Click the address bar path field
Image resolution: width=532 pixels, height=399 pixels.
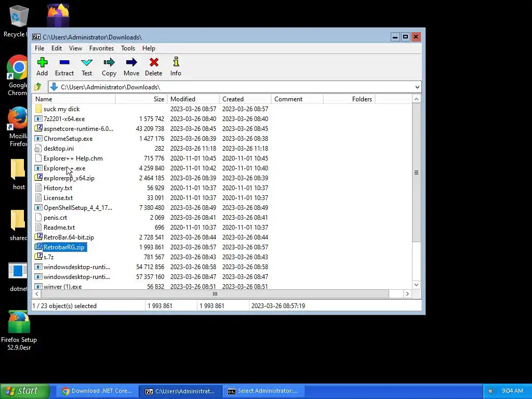coord(235,87)
